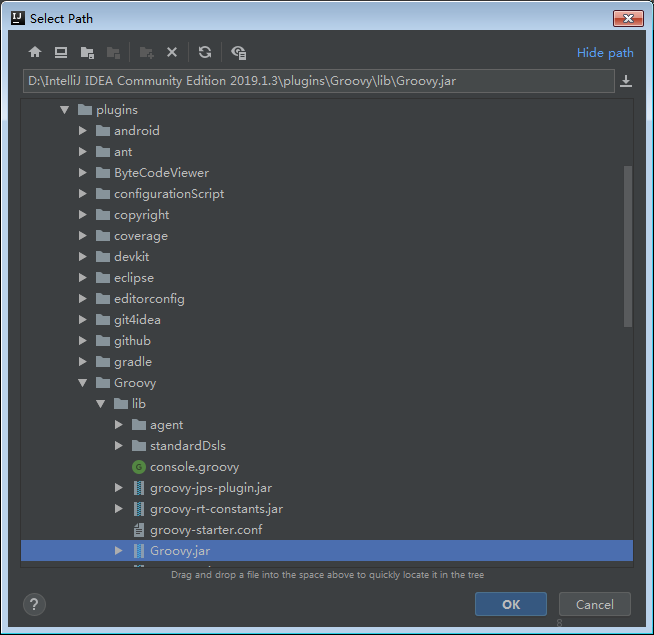
Task: Click the file tree vertical scrollbar
Action: tap(628, 246)
